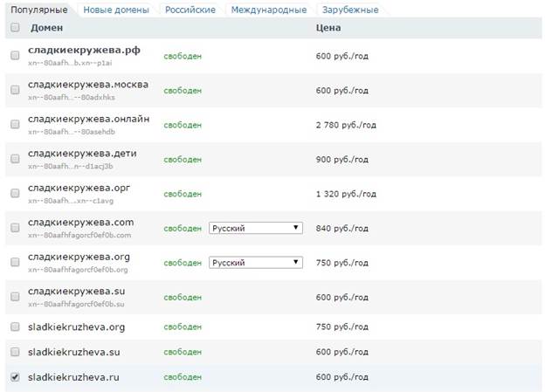Open the Российские tab

tap(190, 10)
